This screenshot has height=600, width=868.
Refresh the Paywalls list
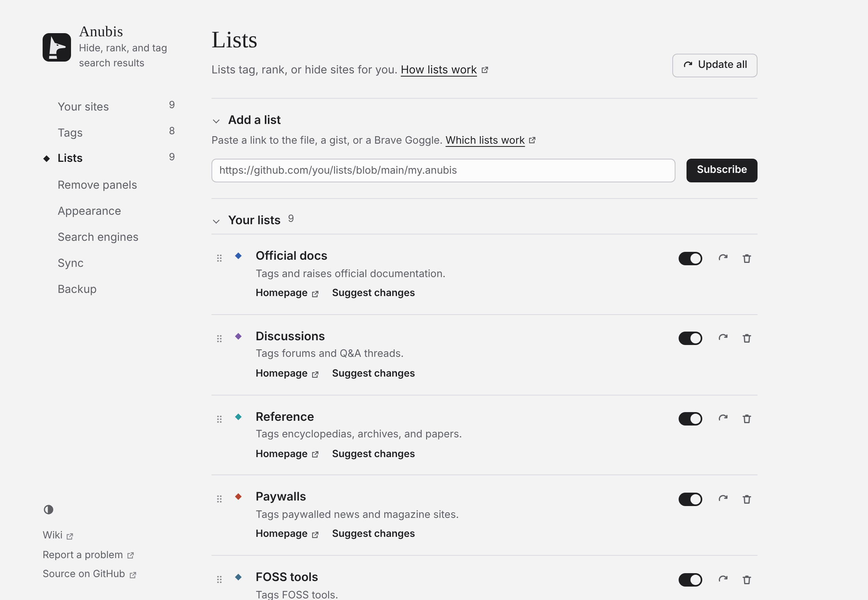723,499
